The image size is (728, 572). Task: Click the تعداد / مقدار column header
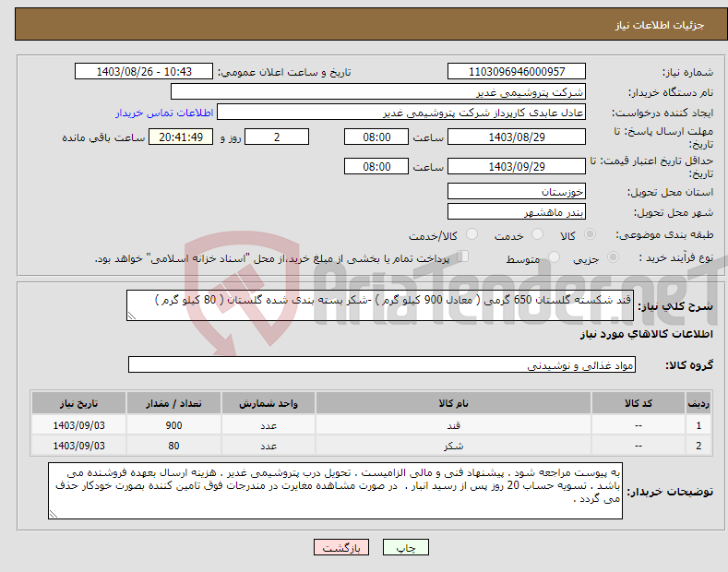(x=173, y=403)
